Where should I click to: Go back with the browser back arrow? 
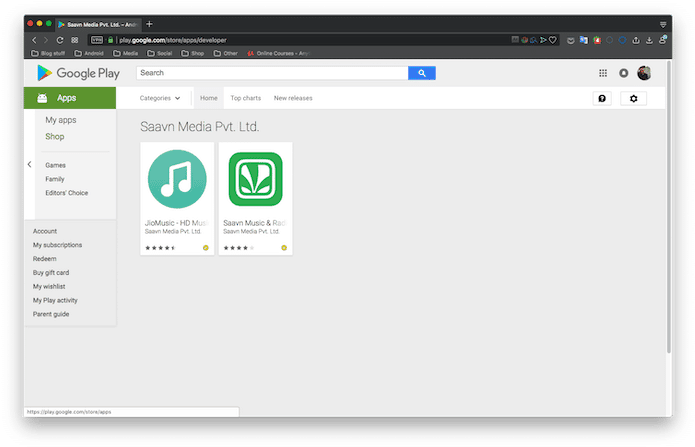click(34, 40)
